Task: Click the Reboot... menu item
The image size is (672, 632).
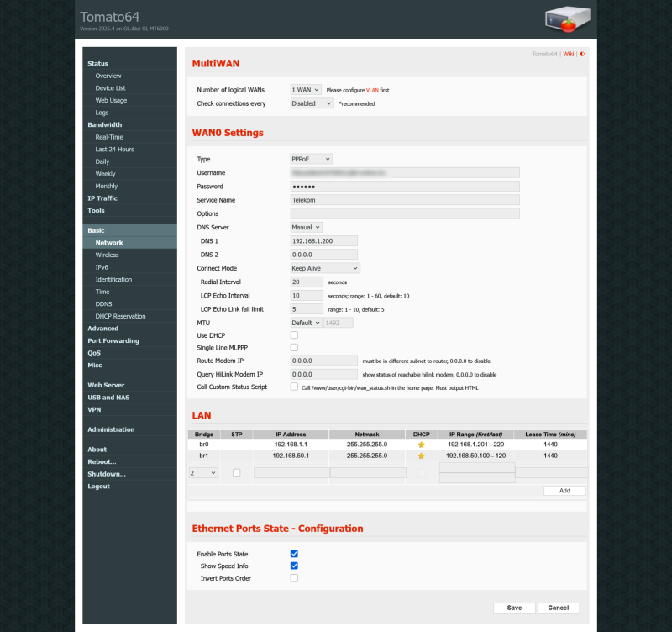Action: click(102, 461)
